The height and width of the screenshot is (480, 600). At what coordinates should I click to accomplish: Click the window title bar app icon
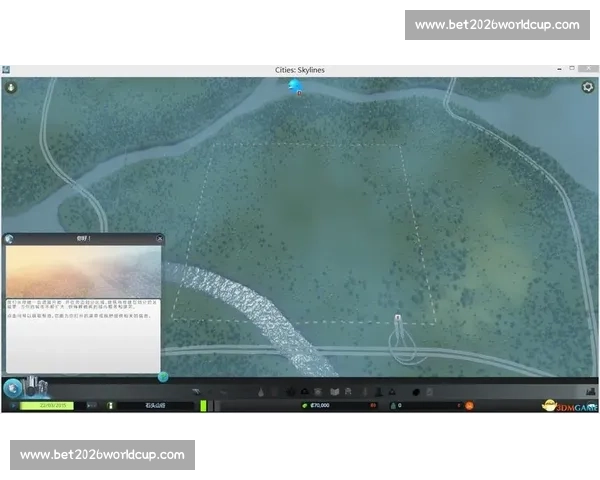6,70
